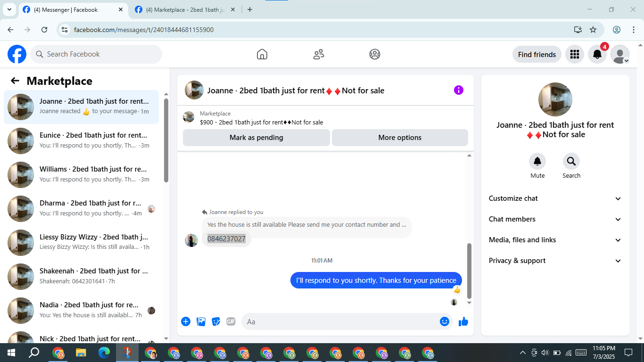The width and height of the screenshot is (644, 362).
Task: Open Nadia conversation in list
Action: point(82,311)
